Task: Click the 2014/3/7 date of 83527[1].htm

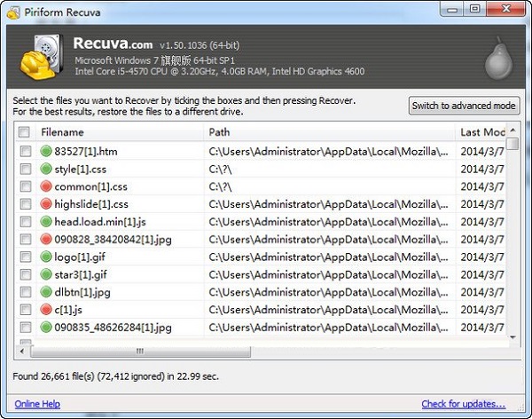Action: pos(481,151)
